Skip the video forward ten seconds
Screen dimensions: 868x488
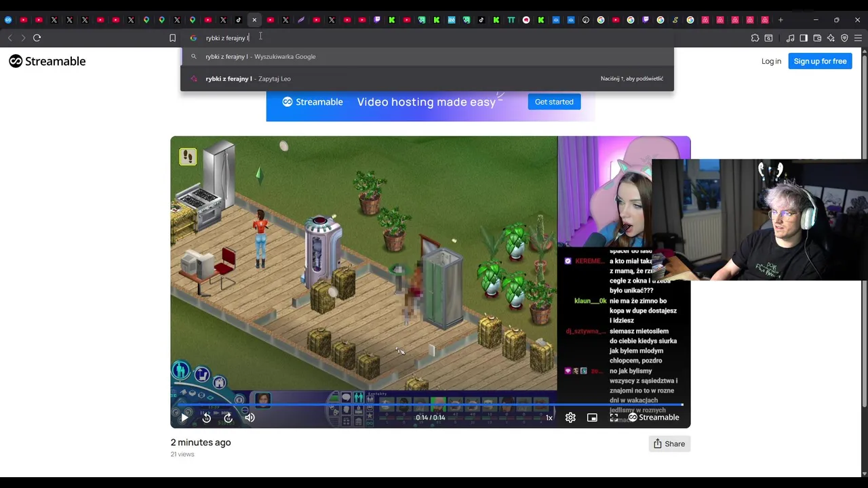(x=229, y=418)
